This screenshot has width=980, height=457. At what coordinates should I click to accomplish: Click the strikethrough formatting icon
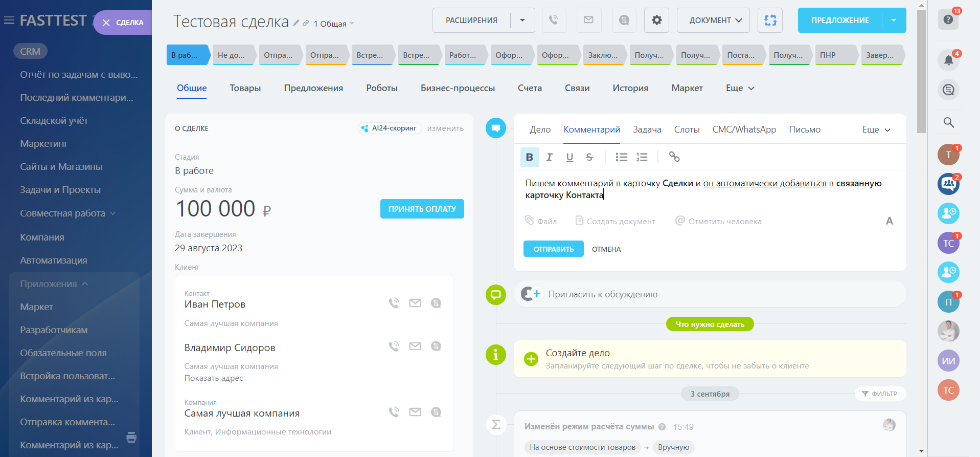pyautogui.click(x=589, y=157)
